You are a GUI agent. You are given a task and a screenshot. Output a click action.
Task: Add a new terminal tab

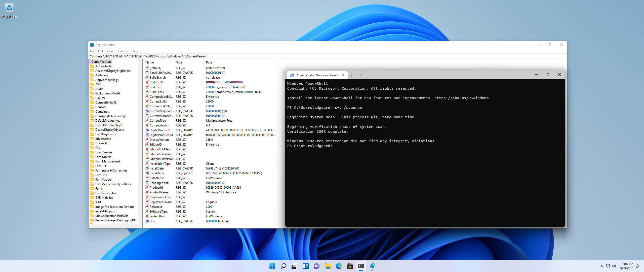(x=352, y=75)
